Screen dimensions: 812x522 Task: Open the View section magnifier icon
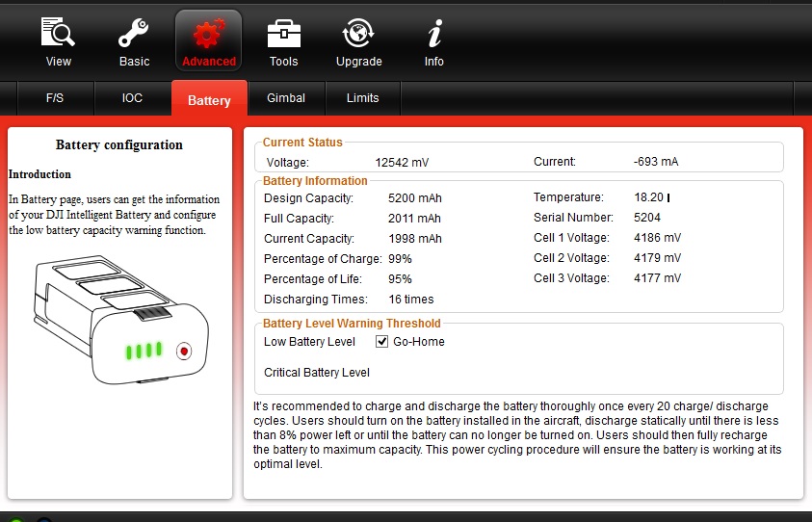(58, 36)
